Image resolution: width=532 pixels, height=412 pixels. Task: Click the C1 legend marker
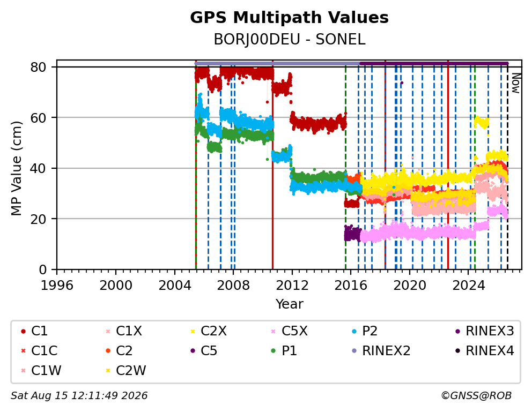pos(23,331)
